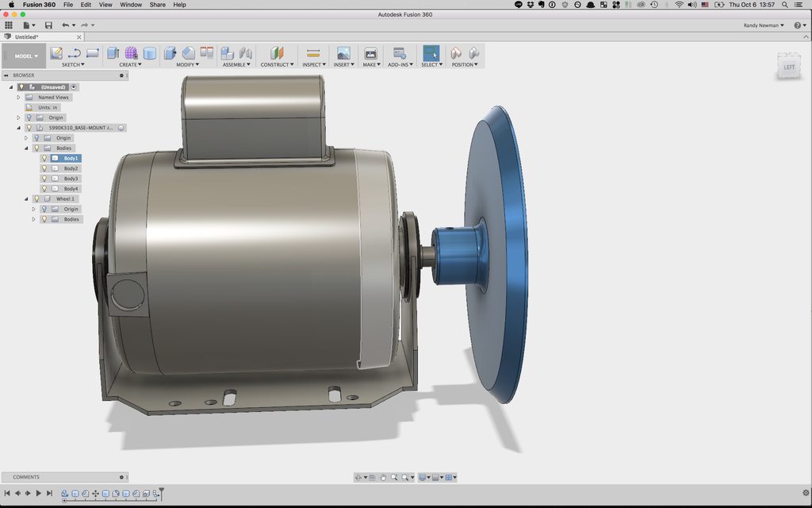The width and height of the screenshot is (812, 508).
Task: Select the Press Pull modify tool
Action: click(170, 53)
